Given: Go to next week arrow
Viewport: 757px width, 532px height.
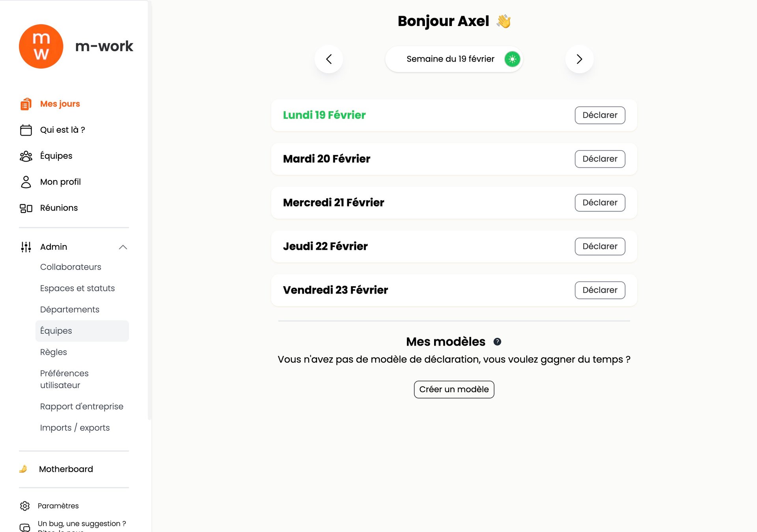Looking at the screenshot, I should point(579,59).
